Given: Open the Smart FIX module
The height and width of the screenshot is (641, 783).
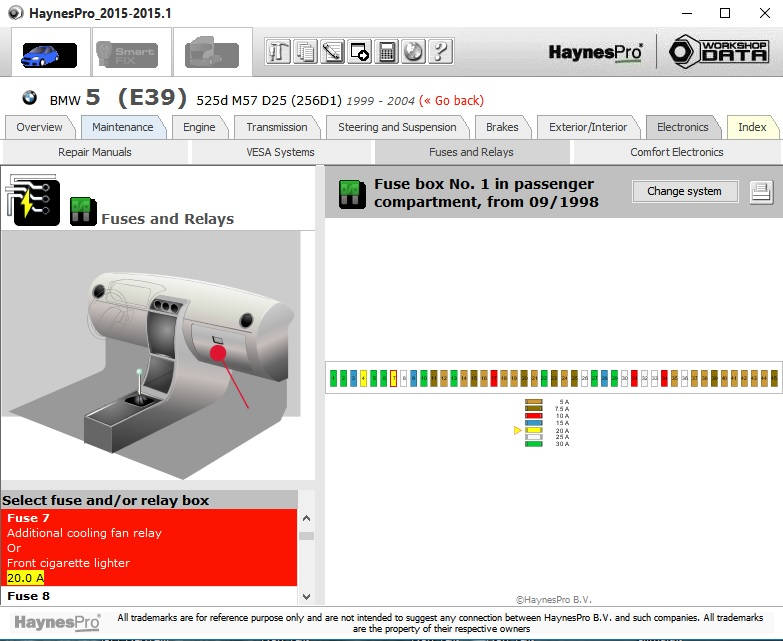Looking at the screenshot, I should (125, 52).
